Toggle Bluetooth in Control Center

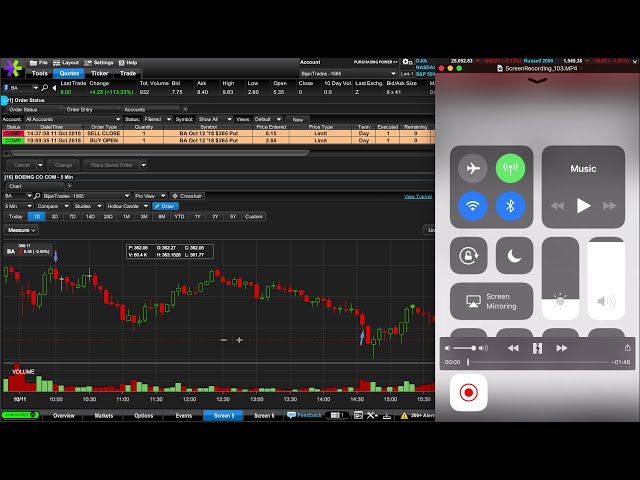[510, 206]
